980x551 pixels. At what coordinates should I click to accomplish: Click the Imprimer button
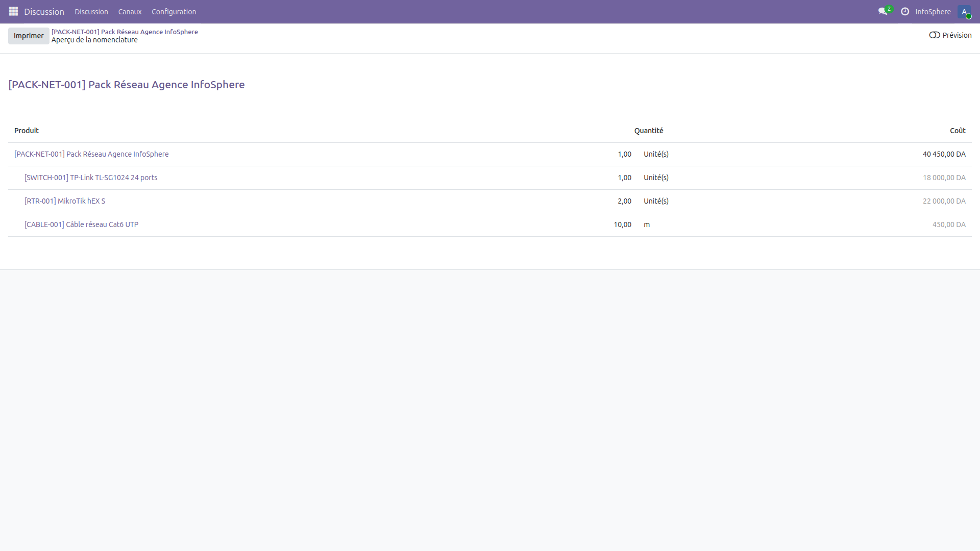pos(29,36)
